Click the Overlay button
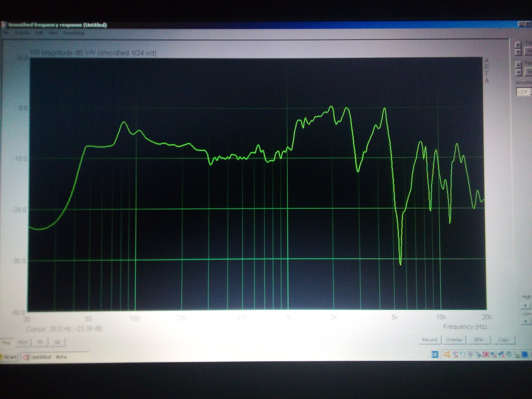 coord(454,340)
